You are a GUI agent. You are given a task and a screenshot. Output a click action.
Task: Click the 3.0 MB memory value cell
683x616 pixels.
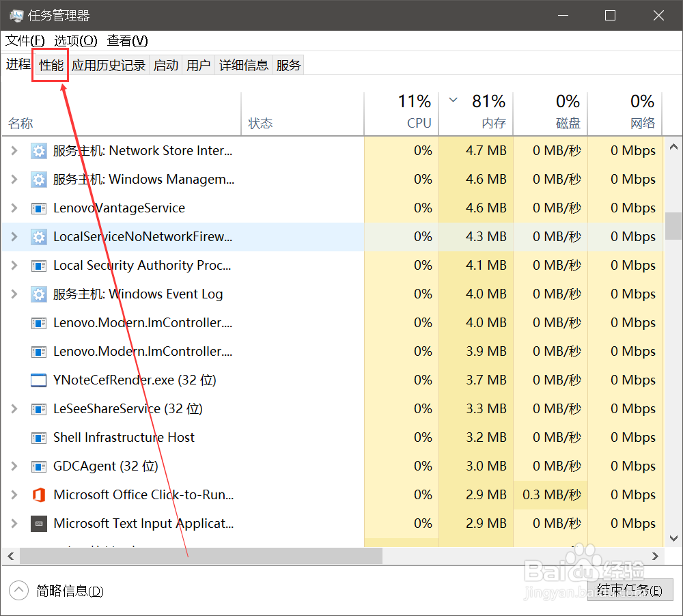tap(476, 466)
